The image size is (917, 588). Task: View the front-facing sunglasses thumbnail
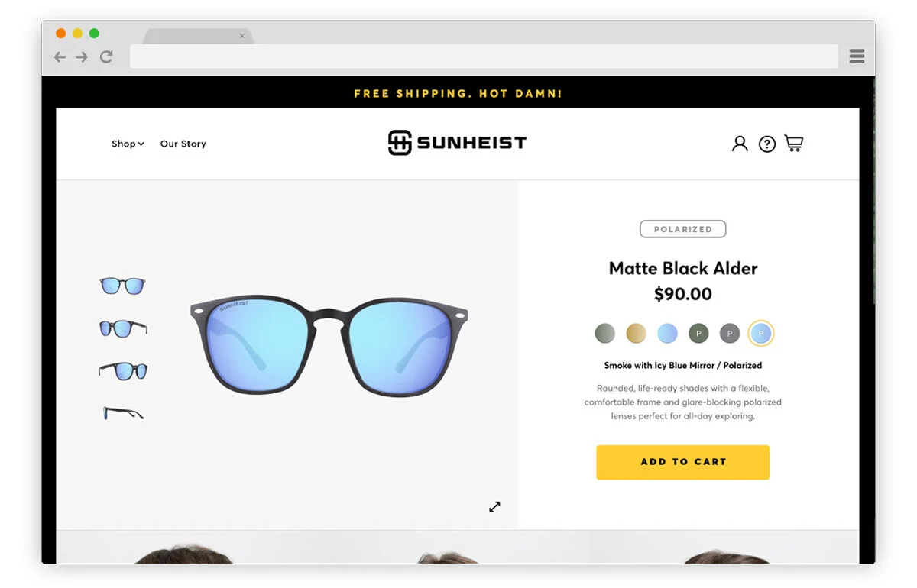point(122,286)
